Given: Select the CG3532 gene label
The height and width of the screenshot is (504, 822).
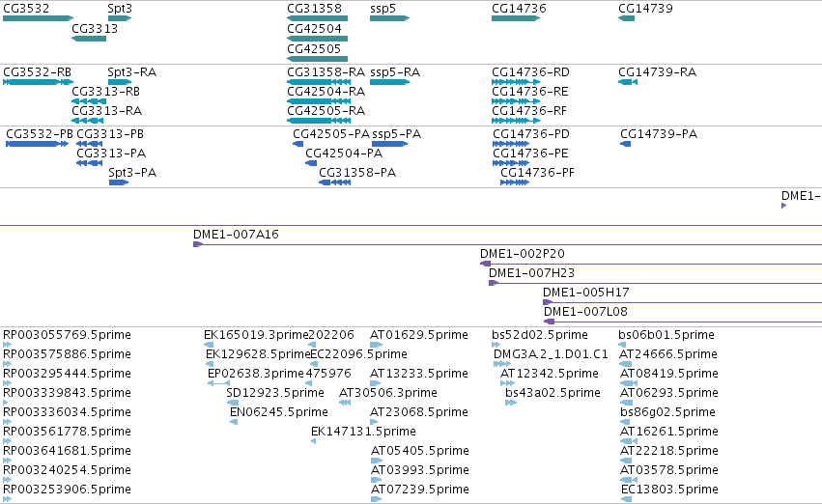Looking at the screenshot, I should [26, 9].
